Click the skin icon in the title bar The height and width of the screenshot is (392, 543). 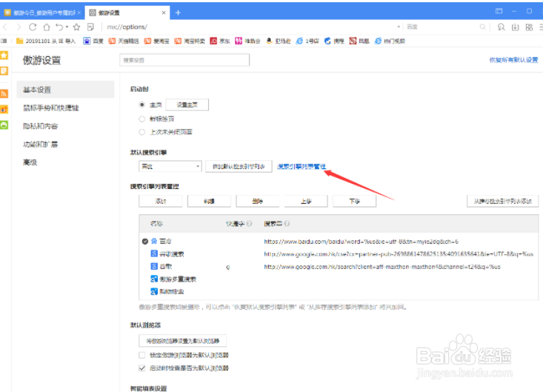point(499,11)
